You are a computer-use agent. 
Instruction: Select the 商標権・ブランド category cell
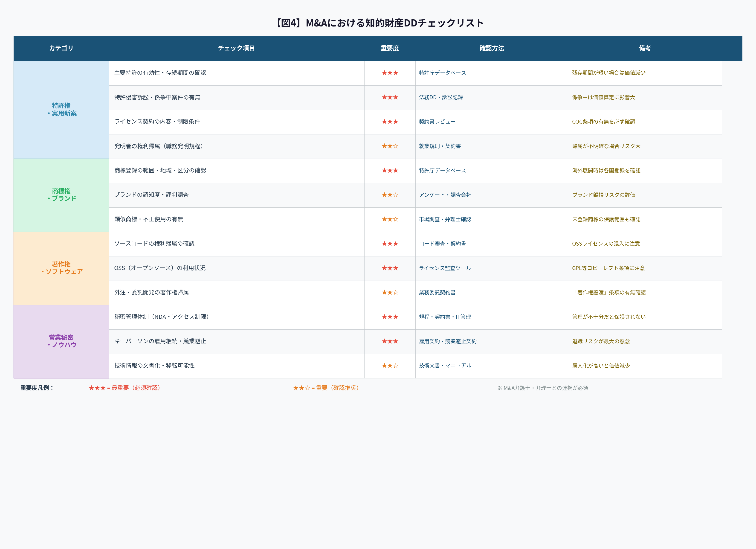click(61, 195)
